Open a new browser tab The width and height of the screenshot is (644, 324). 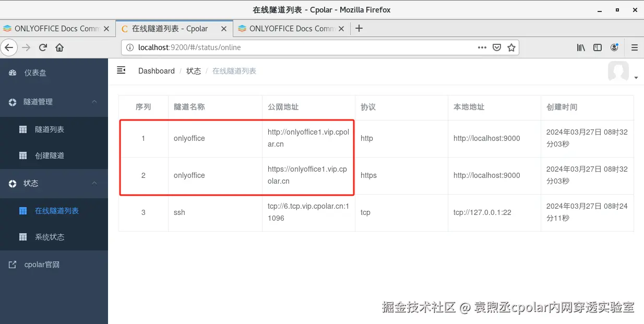359,29
